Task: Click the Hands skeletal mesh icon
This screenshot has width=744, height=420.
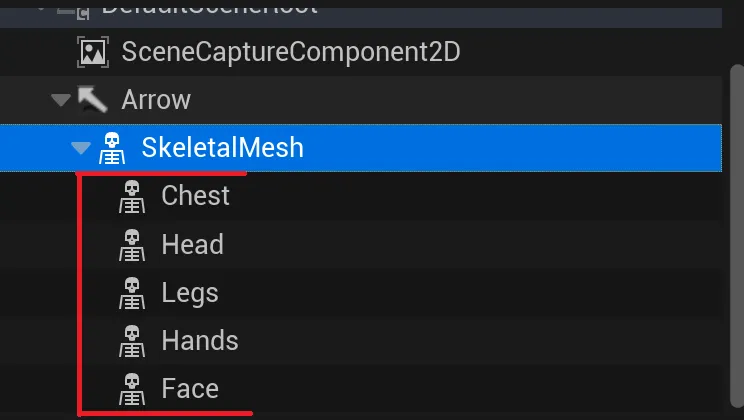Action: pos(132,340)
